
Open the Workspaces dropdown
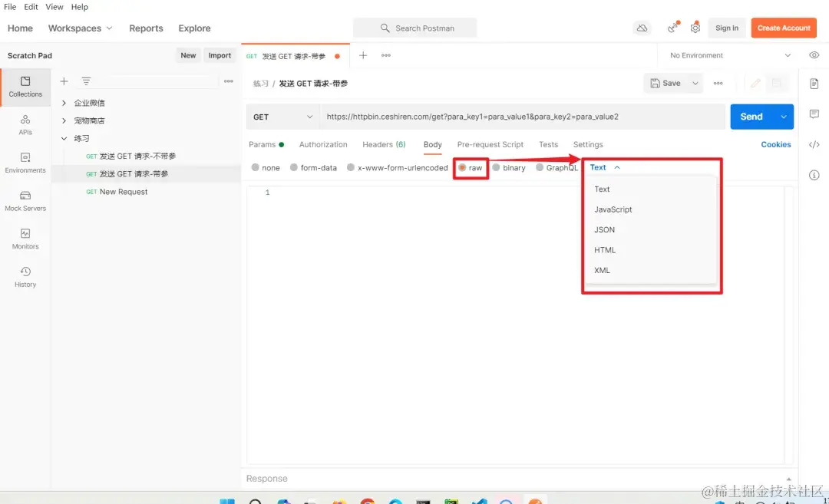point(81,28)
